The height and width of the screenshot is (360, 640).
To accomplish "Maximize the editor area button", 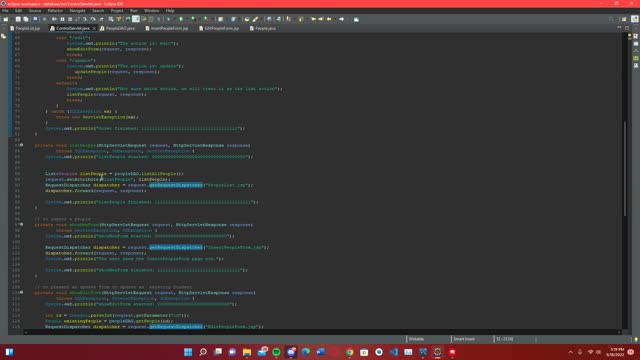I will coord(627,28).
